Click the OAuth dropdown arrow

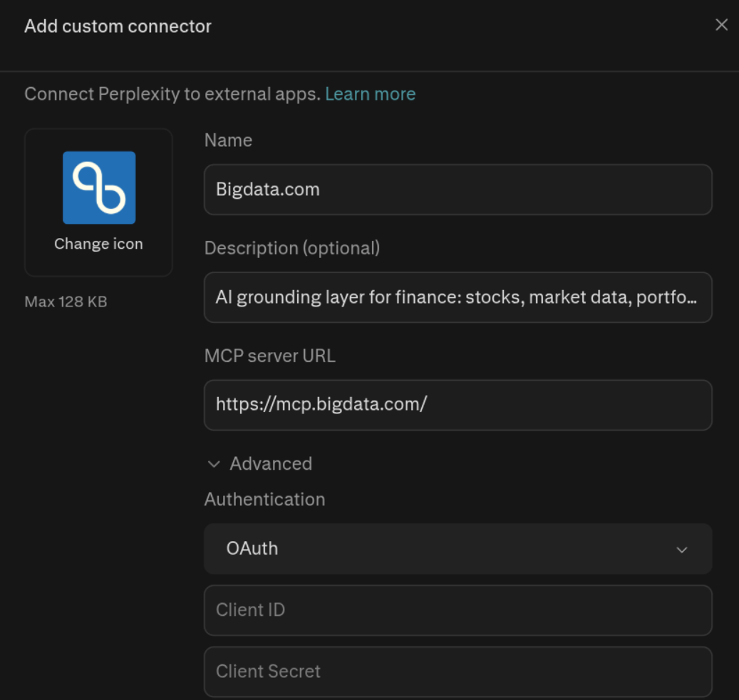[681, 550]
